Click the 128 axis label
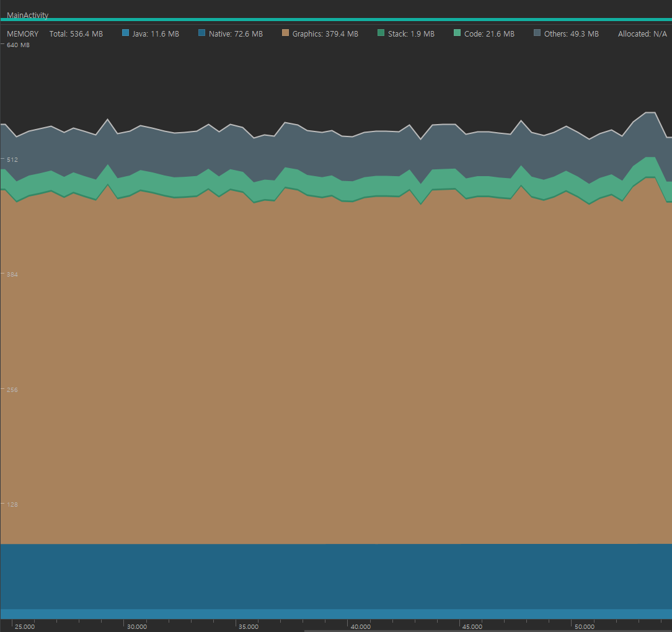The width and height of the screenshot is (672, 632). (12, 505)
